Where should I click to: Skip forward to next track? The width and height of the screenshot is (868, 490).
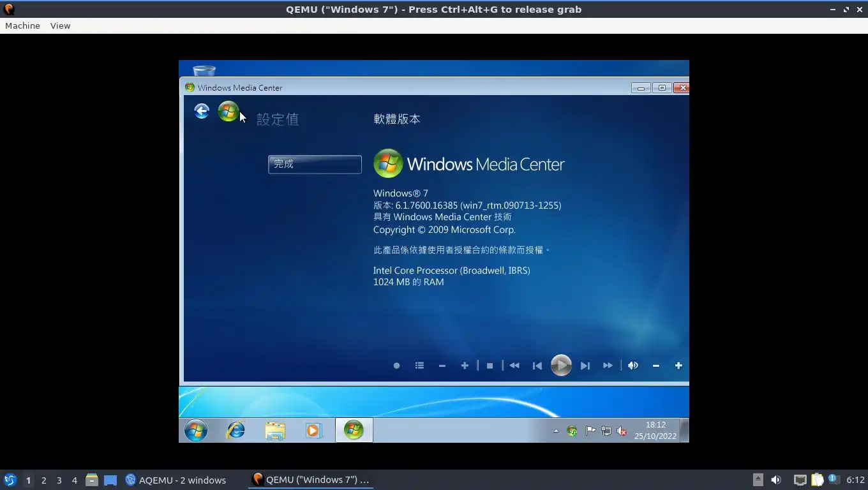click(585, 366)
